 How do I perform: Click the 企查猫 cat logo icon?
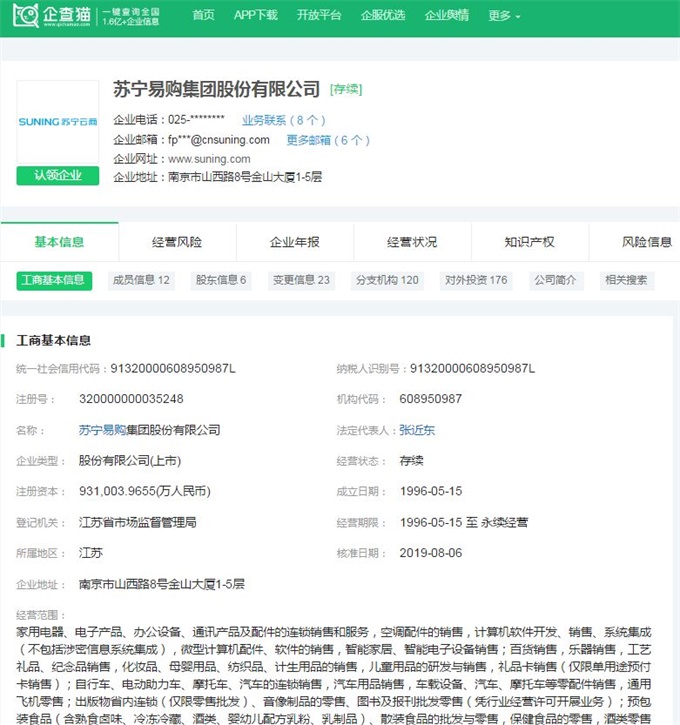point(25,15)
